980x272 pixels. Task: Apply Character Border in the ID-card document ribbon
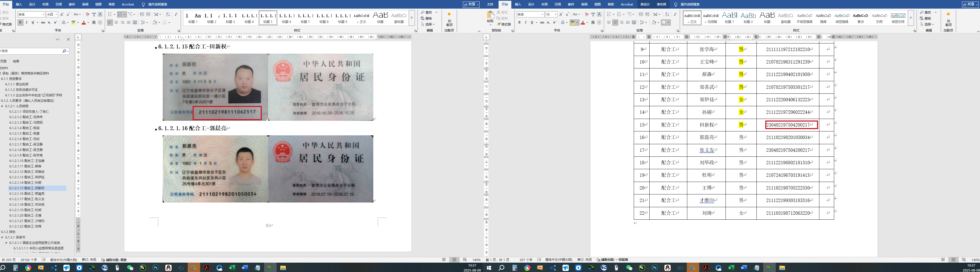[x=100, y=15]
